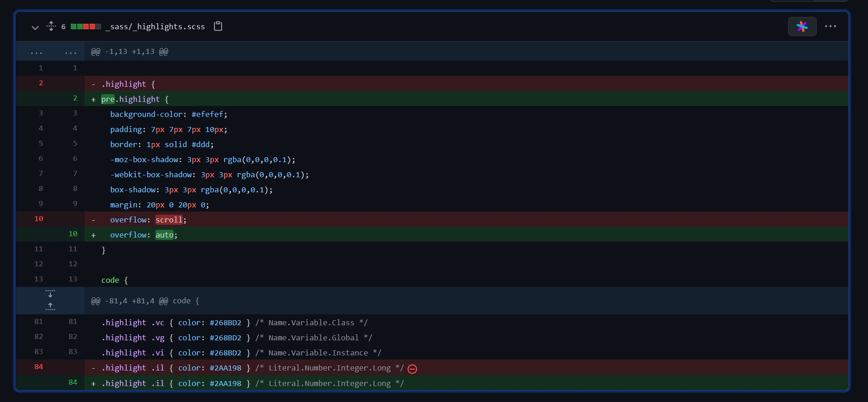Click the highlighted 'scroll' value in removed line

tap(169, 220)
